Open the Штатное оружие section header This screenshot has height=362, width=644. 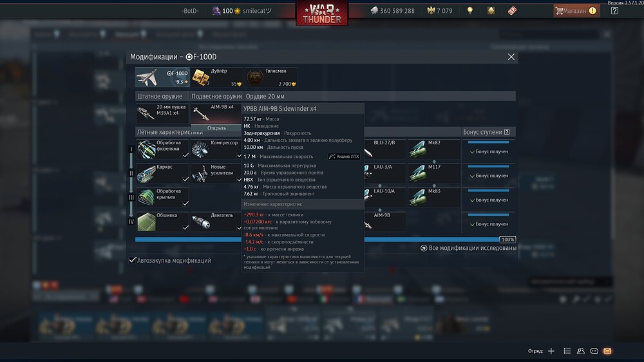point(162,96)
